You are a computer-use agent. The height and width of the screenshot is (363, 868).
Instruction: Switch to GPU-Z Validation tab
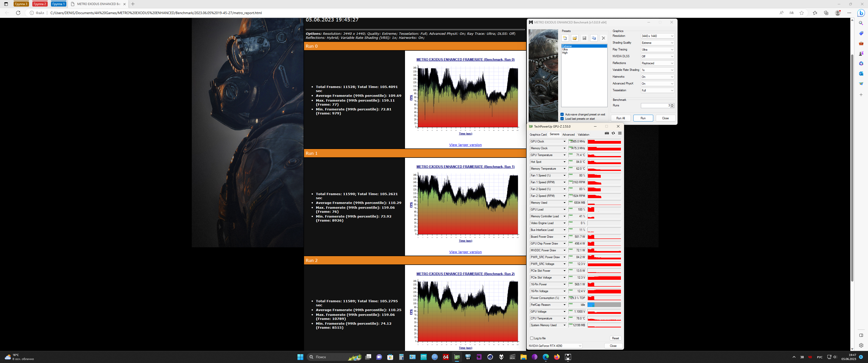point(583,135)
